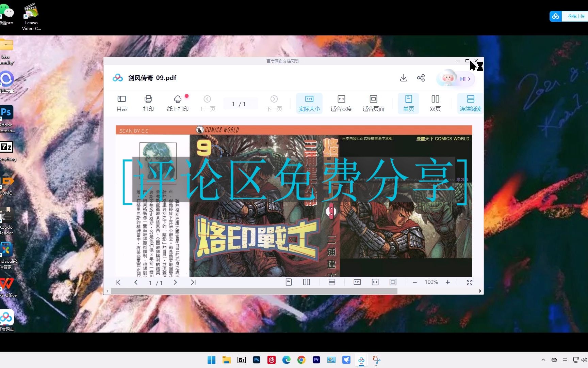Click the scrollbar right arrow
The image size is (588, 368).
[480, 291]
